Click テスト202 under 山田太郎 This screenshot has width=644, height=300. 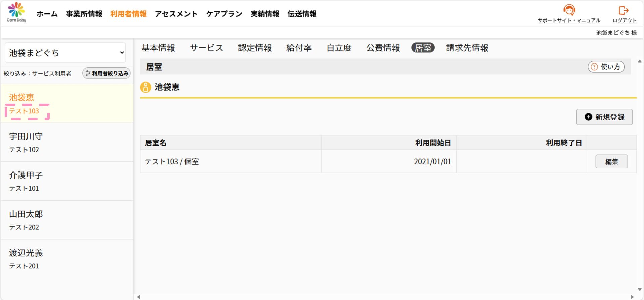(x=24, y=227)
